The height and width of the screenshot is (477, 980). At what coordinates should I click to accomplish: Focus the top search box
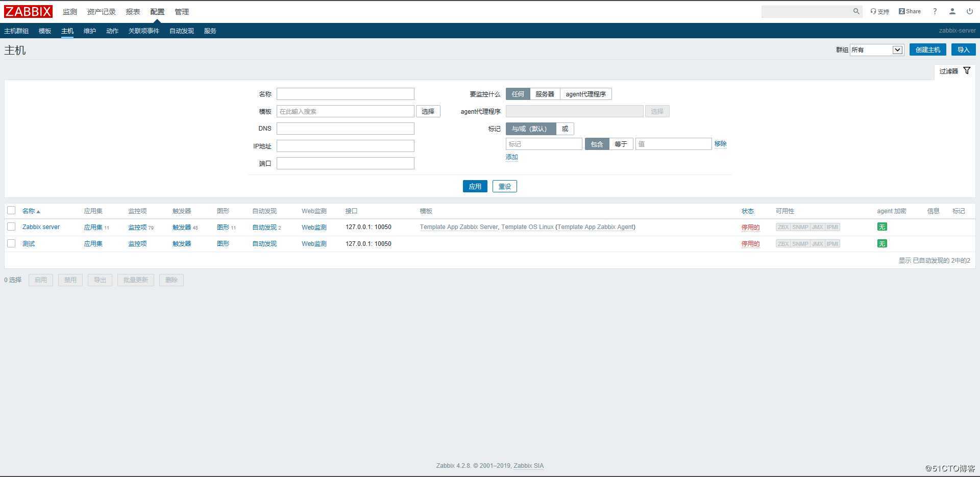click(x=806, y=11)
